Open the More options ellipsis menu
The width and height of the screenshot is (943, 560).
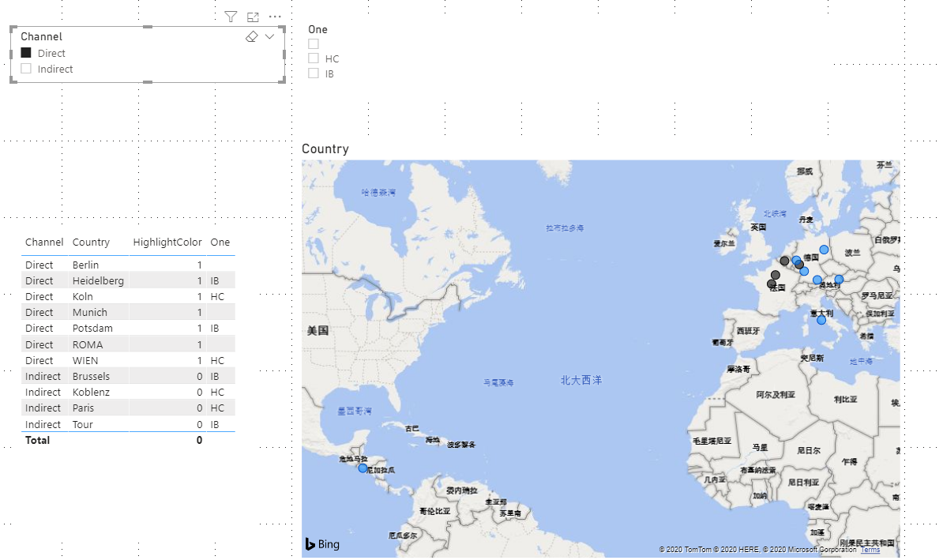pos(275,17)
